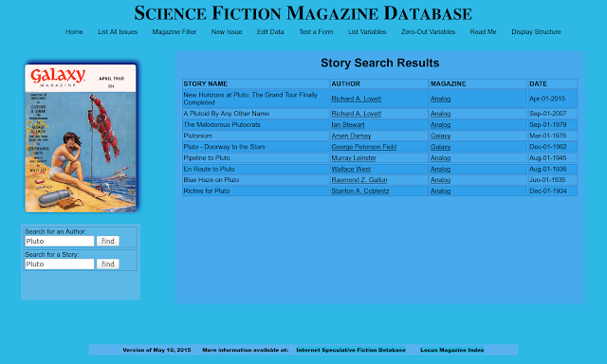The height and width of the screenshot is (364, 607).
Task: Focus the Search for a Story field
Action: pos(59,264)
